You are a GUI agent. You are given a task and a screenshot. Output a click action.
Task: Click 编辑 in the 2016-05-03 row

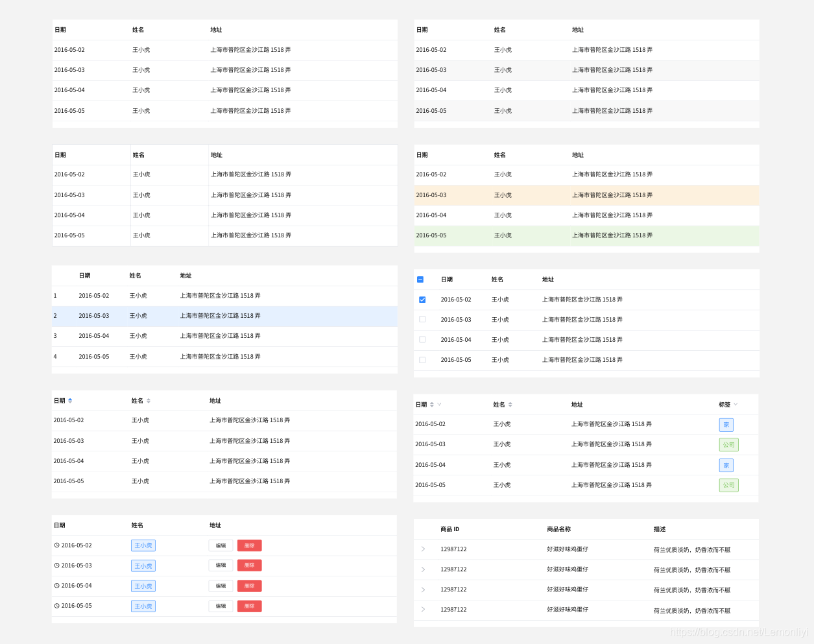click(x=221, y=566)
